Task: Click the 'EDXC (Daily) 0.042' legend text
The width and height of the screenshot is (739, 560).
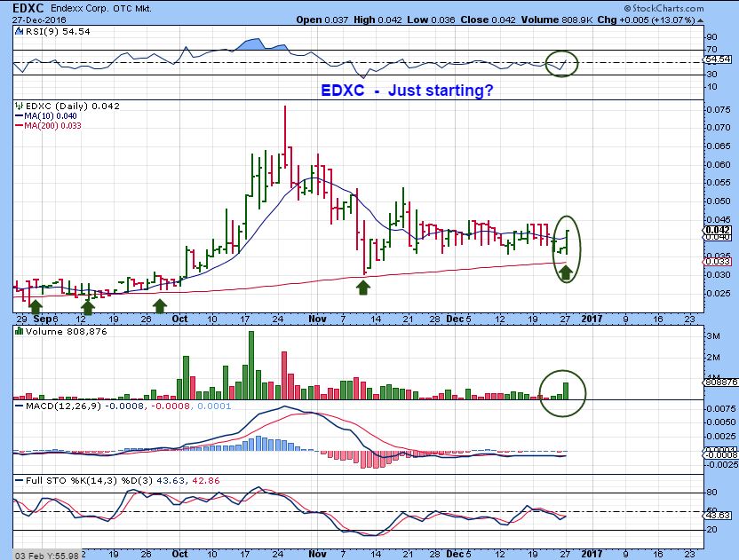Action: (x=73, y=106)
